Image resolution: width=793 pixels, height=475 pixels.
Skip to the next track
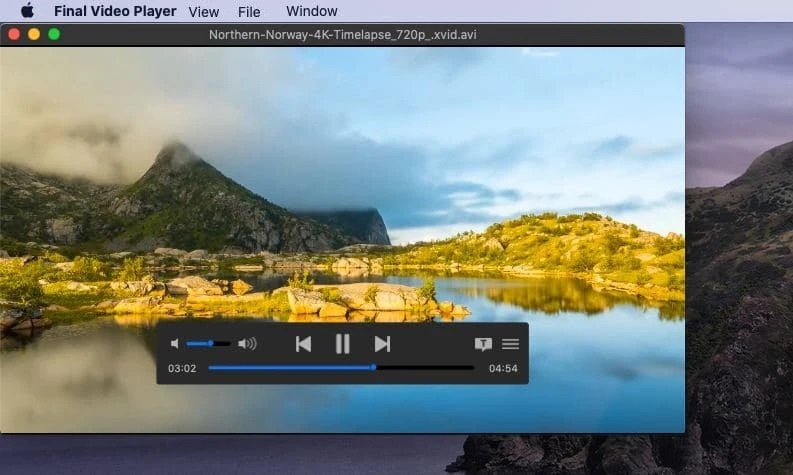pyautogui.click(x=382, y=344)
